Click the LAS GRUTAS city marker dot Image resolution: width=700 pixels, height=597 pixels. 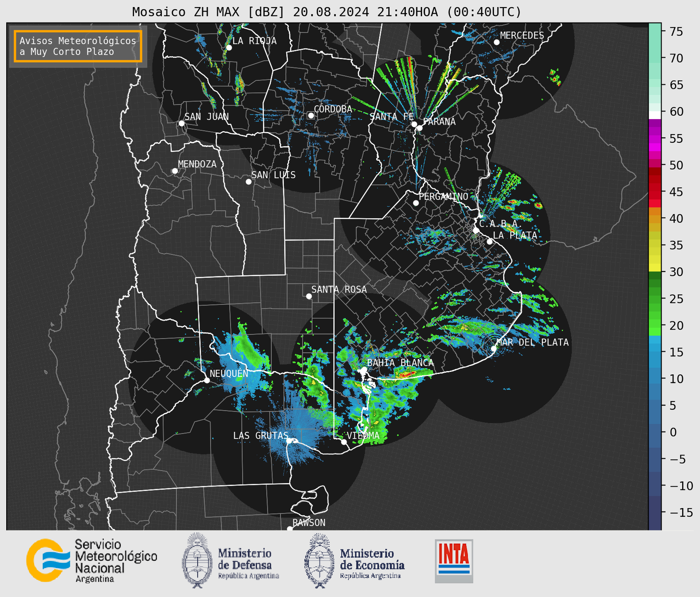click(289, 441)
